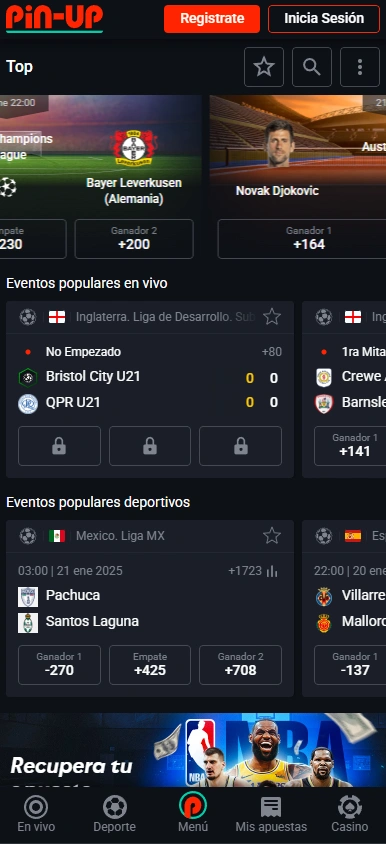The height and width of the screenshot is (844, 386).
Task: Open the NBA Recupera tu promotion banner
Action: 193,750
